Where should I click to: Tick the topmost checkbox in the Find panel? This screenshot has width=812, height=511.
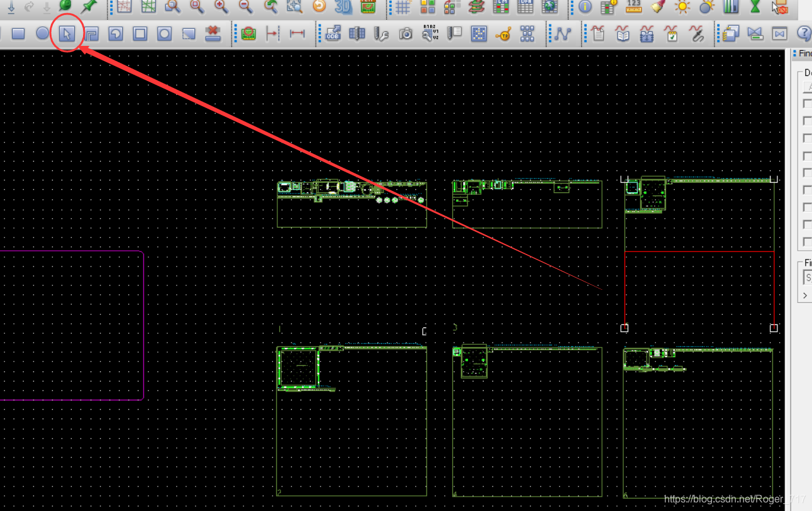[x=808, y=104]
